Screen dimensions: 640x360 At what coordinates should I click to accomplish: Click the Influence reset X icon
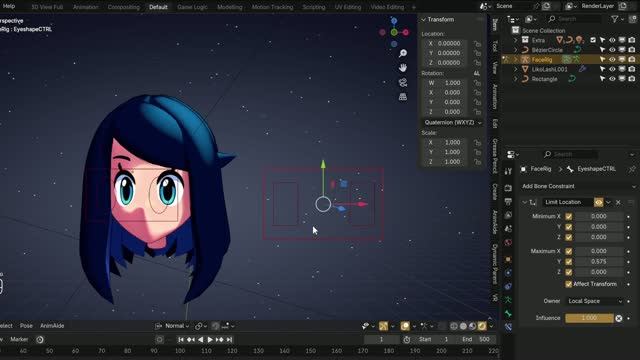click(619, 318)
